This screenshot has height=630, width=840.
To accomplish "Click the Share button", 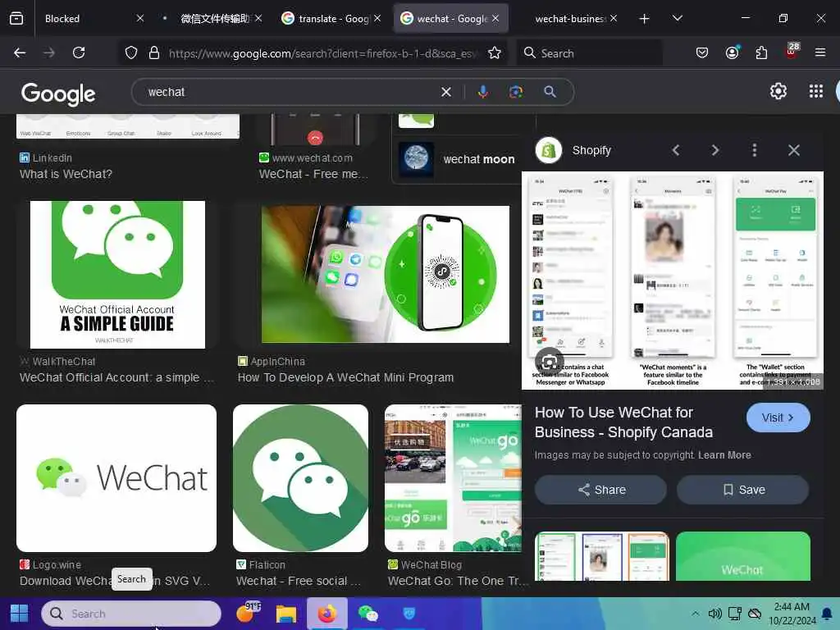I will [600, 490].
